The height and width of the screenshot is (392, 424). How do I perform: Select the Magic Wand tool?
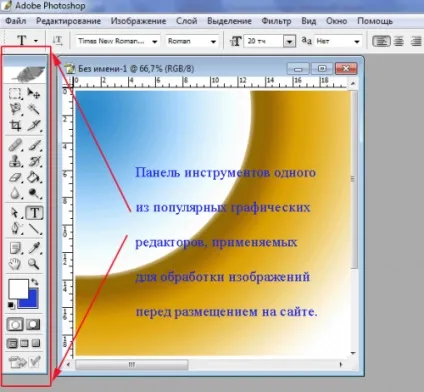[x=34, y=109]
